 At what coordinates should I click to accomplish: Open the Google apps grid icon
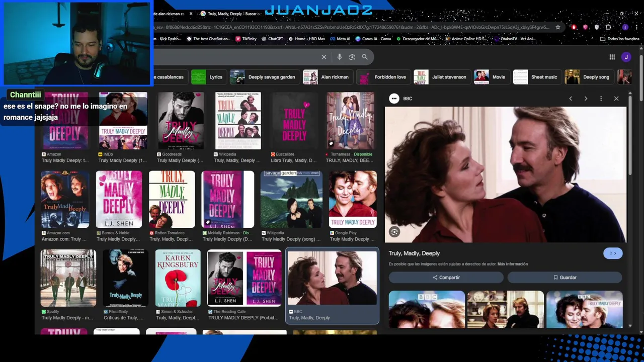(x=612, y=57)
